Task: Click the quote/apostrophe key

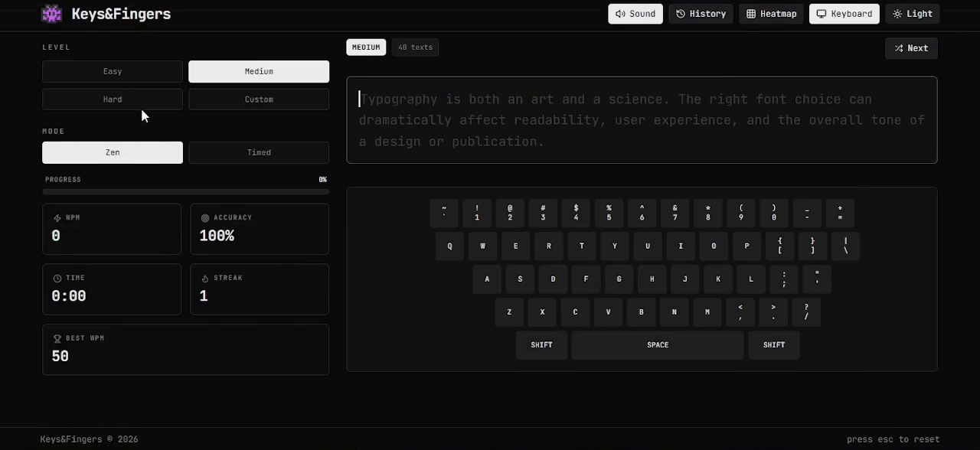Action: coord(817,279)
